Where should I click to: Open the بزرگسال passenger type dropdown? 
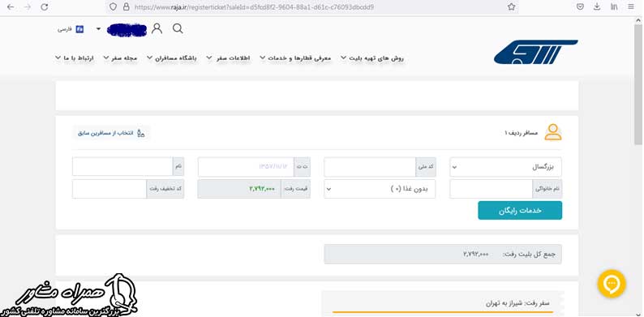point(505,167)
